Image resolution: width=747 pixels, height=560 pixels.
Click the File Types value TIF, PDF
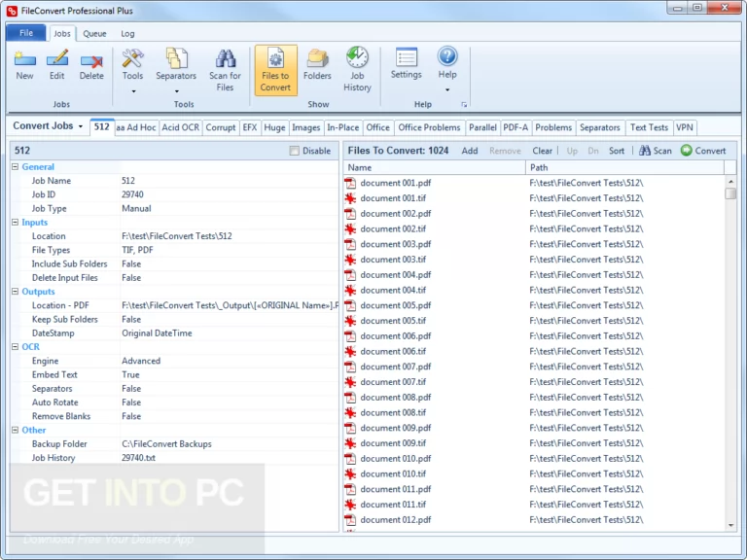pyautogui.click(x=137, y=250)
